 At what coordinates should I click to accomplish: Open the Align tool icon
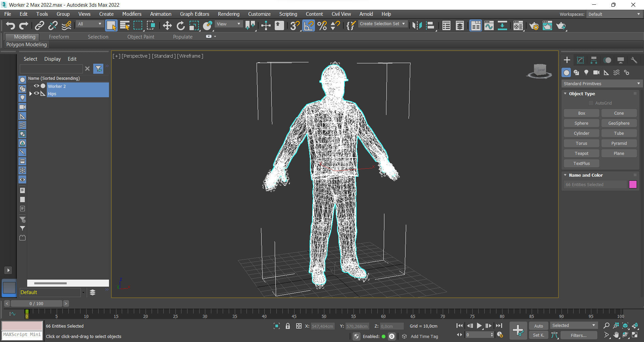click(x=430, y=25)
